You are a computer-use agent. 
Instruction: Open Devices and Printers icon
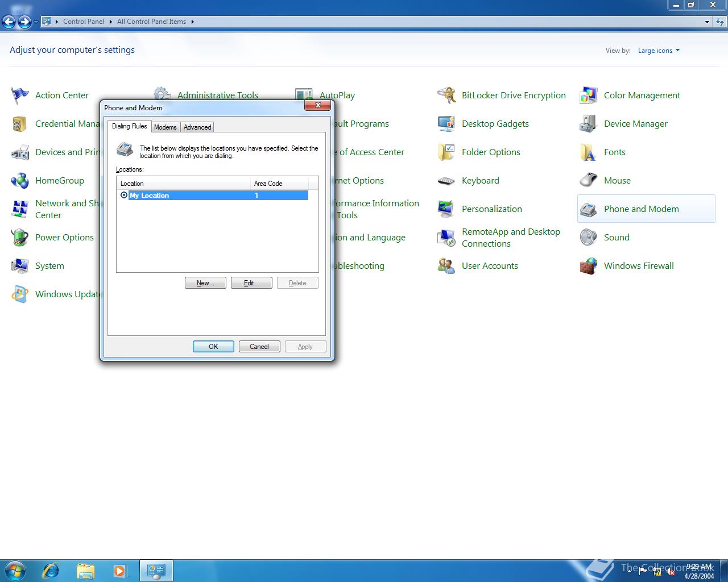tap(20, 152)
